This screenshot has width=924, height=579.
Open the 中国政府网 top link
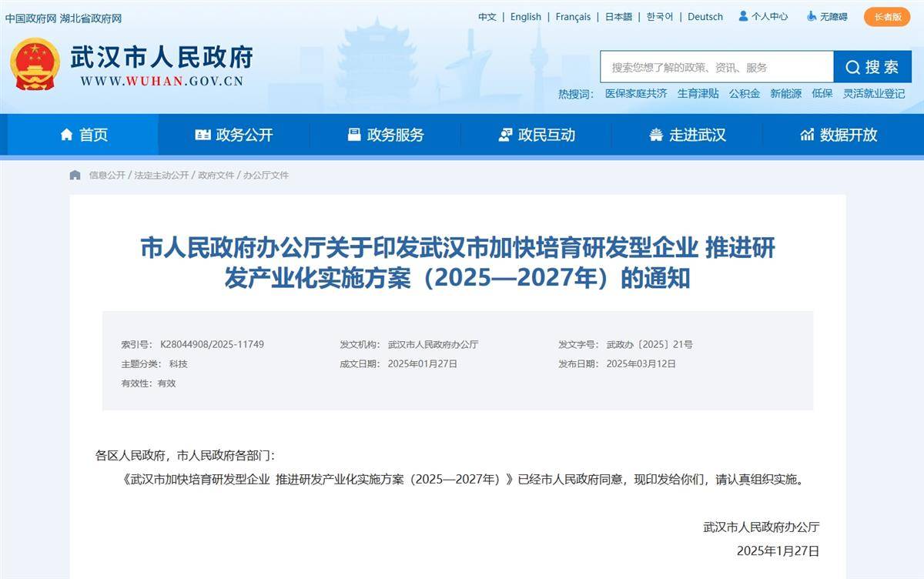31,18
